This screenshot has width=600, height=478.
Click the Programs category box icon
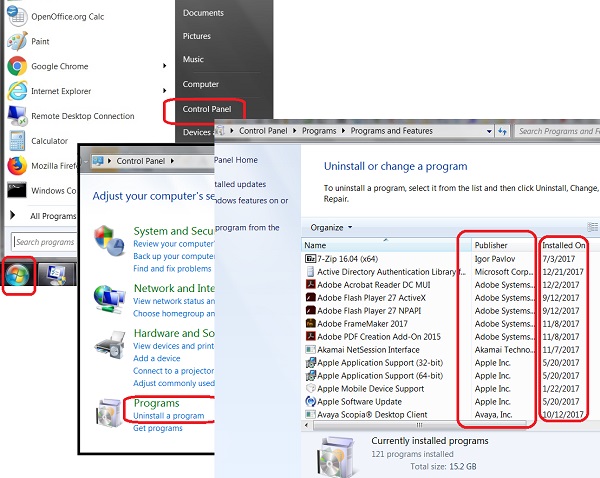click(x=109, y=413)
